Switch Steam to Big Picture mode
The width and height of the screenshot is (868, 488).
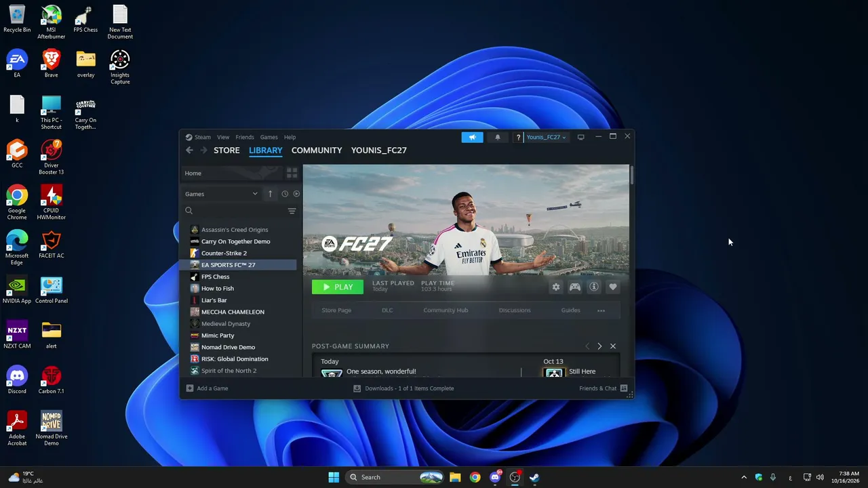coord(580,137)
